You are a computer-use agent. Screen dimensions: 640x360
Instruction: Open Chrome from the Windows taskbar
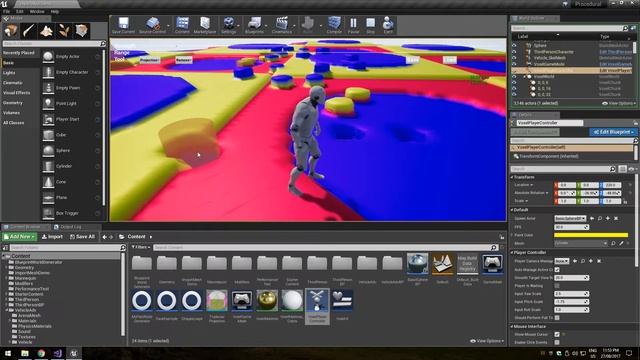click(41, 353)
